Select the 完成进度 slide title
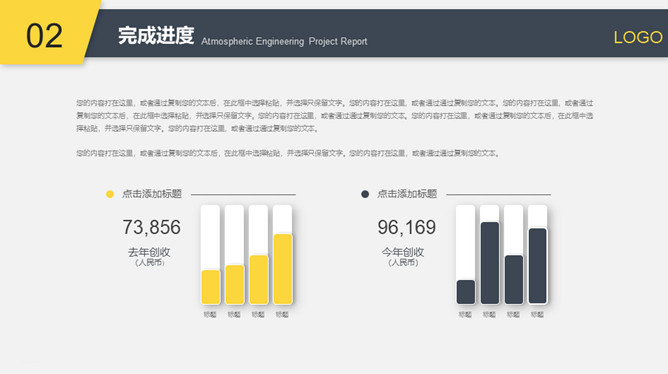This screenshot has width=668, height=374. point(156,35)
